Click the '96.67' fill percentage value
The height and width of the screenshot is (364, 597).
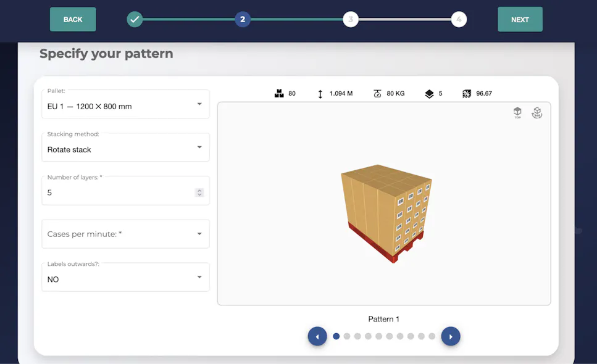(x=484, y=94)
